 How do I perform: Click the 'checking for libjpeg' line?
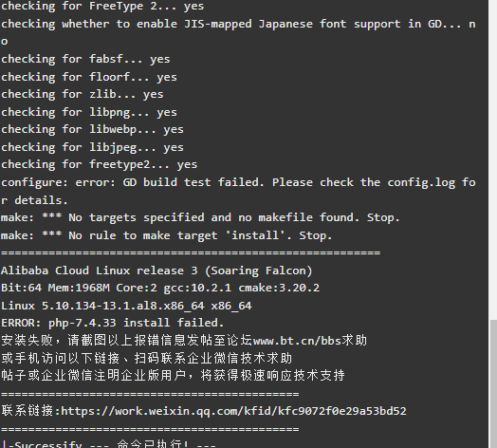92,147
